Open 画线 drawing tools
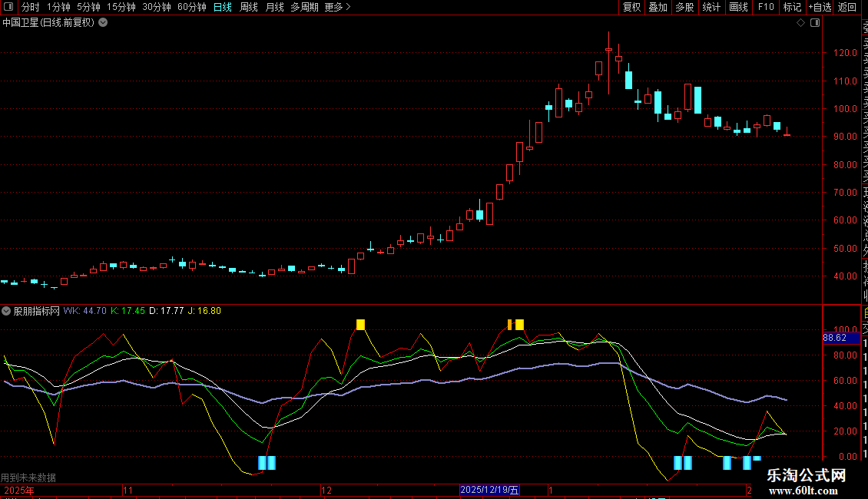 point(738,7)
